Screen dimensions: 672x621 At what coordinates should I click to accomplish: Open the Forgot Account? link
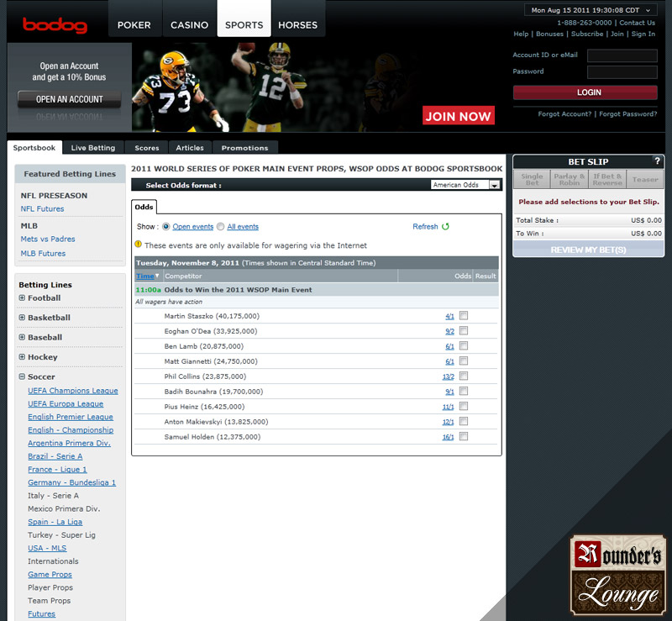coord(564,113)
